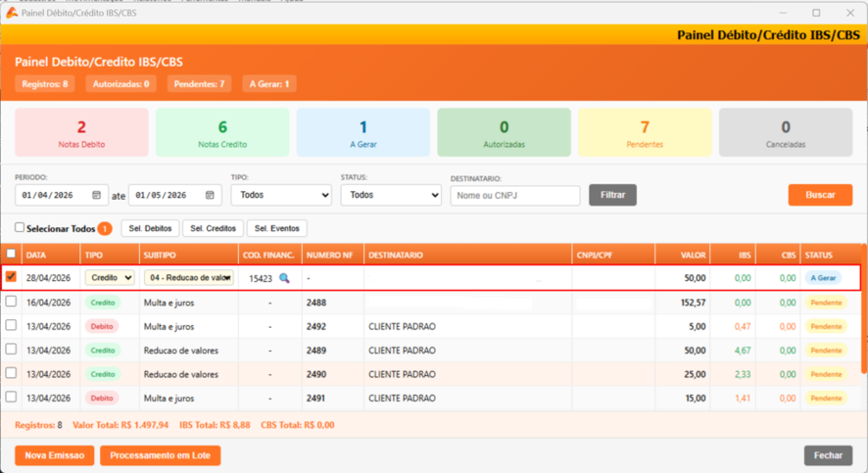Click the COD. FINANC. column header

click(x=268, y=255)
